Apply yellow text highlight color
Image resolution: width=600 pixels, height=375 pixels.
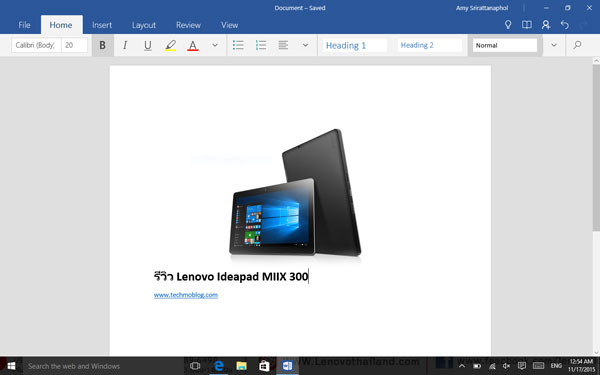tap(170, 45)
